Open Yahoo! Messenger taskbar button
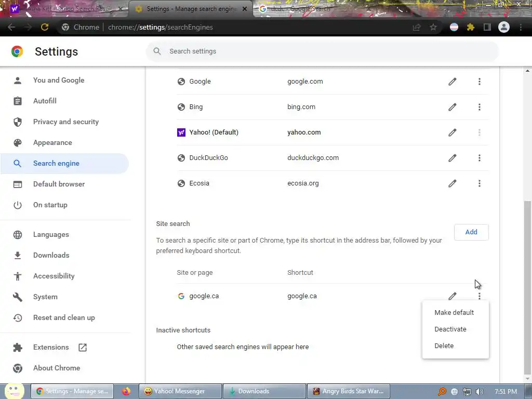This screenshot has height=399, width=532. point(180,391)
